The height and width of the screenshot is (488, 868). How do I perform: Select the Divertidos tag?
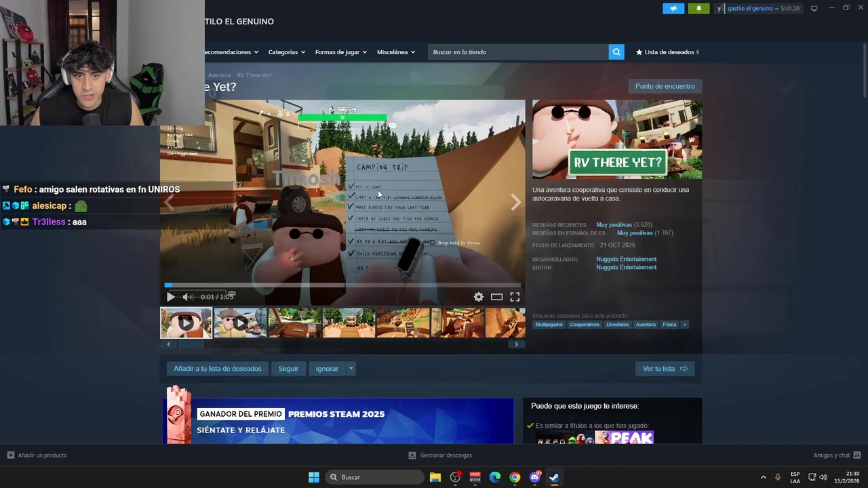click(x=618, y=325)
